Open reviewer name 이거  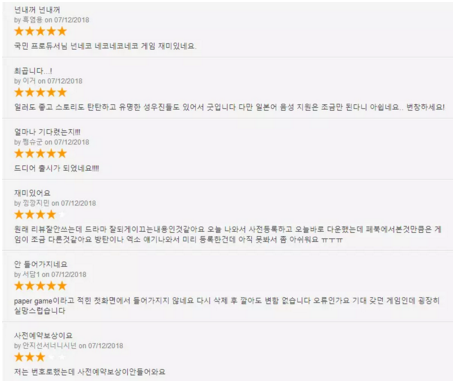(29, 81)
